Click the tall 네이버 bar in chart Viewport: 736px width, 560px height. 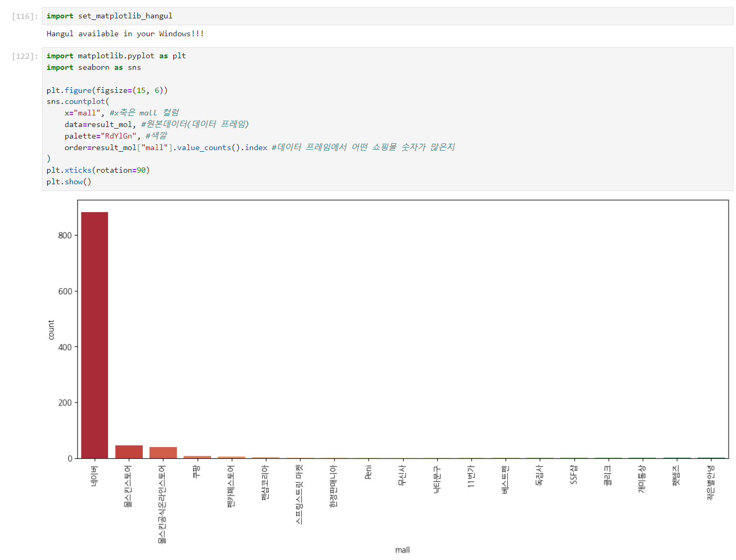pyautogui.click(x=94, y=335)
